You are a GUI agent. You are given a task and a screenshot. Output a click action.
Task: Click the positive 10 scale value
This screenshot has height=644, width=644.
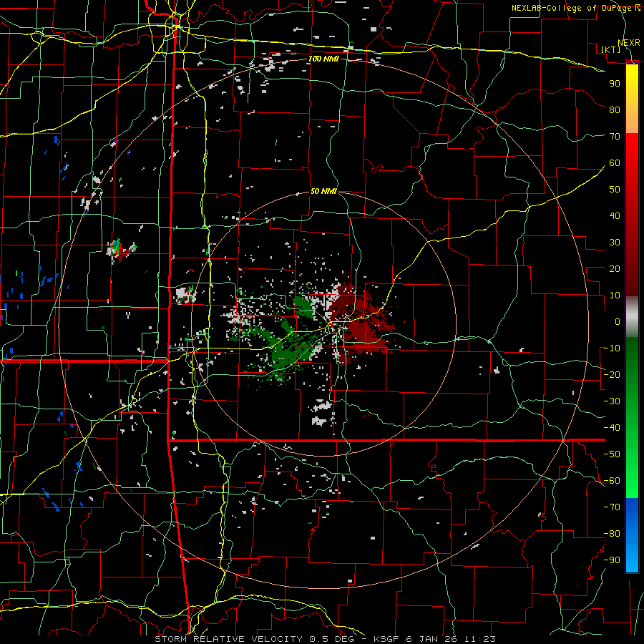[x=615, y=296]
